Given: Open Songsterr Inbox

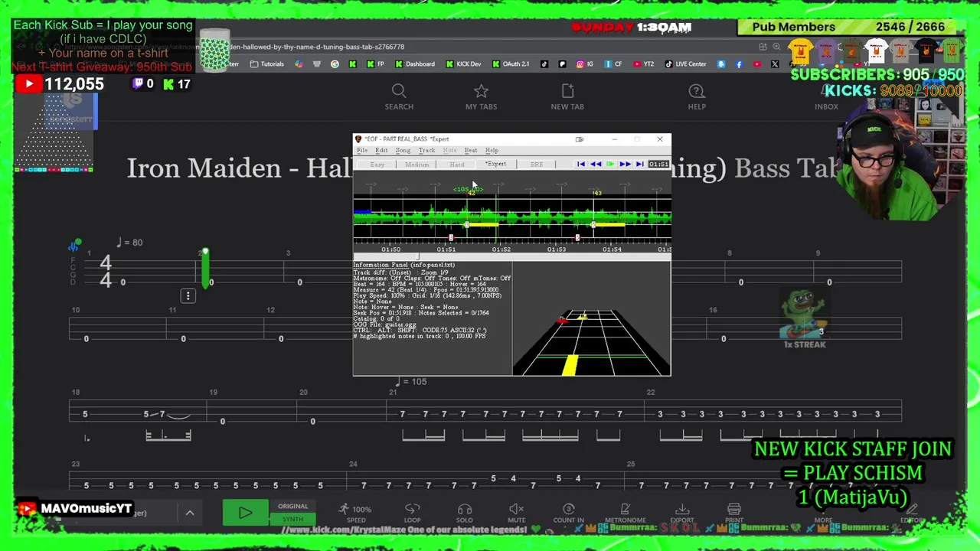Looking at the screenshot, I should pyautogui.click(x=826, y=97).
